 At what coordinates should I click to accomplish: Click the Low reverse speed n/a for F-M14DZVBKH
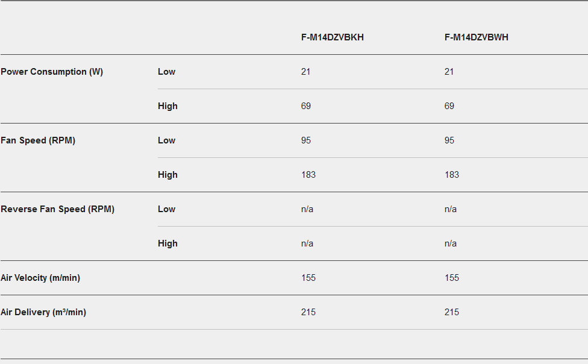tap(307, 209)
